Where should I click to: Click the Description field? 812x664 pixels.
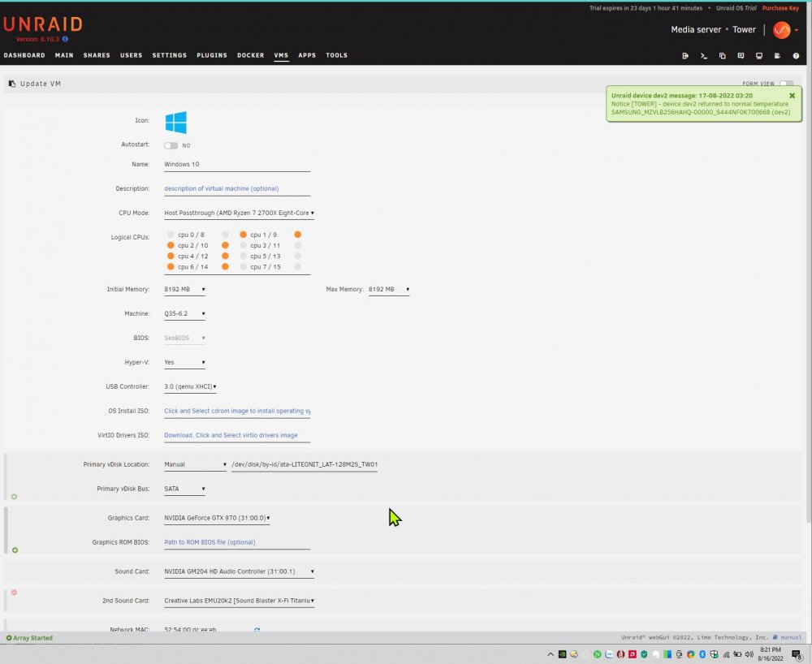[x=237, y=188]
